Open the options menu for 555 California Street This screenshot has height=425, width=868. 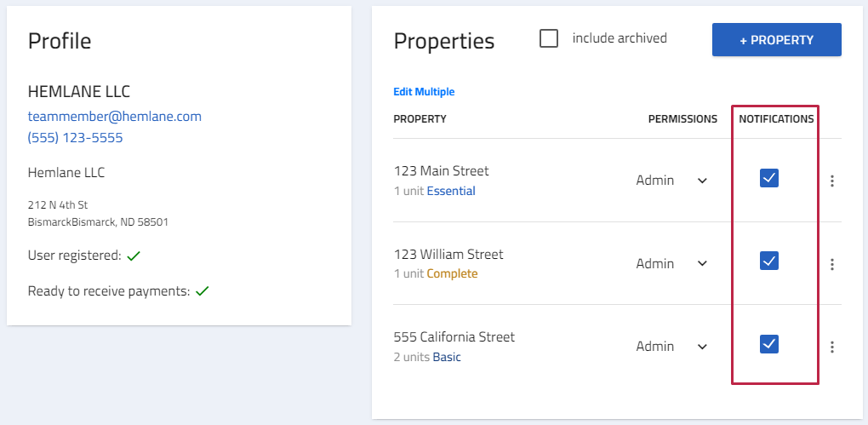[x=831, y=347]
